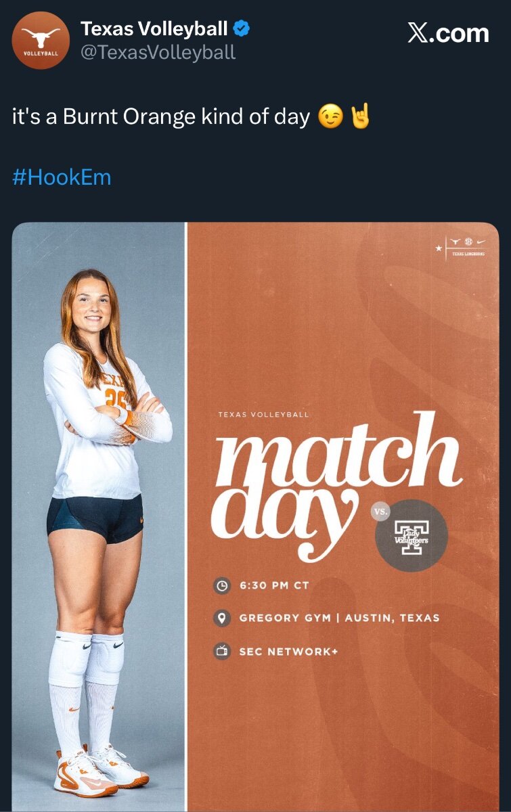Click the X.com logo
Viewport: 511px width, 812px height.
pos(448,33)
